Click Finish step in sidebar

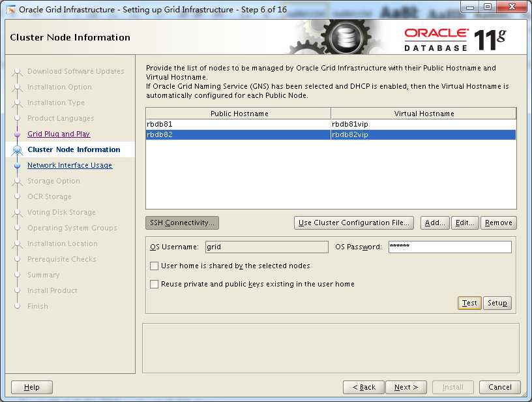click(38, 306)
